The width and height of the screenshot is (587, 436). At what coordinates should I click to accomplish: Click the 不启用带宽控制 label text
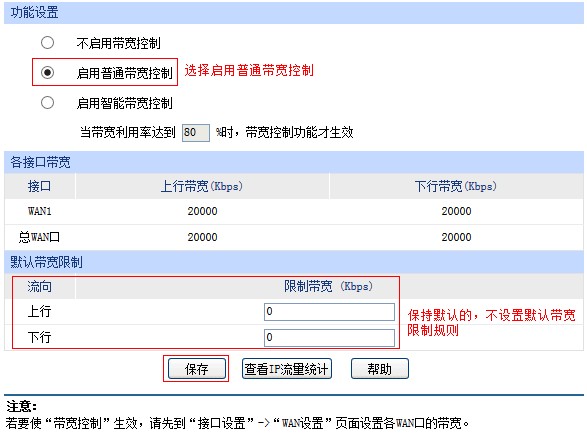[119, 43]
